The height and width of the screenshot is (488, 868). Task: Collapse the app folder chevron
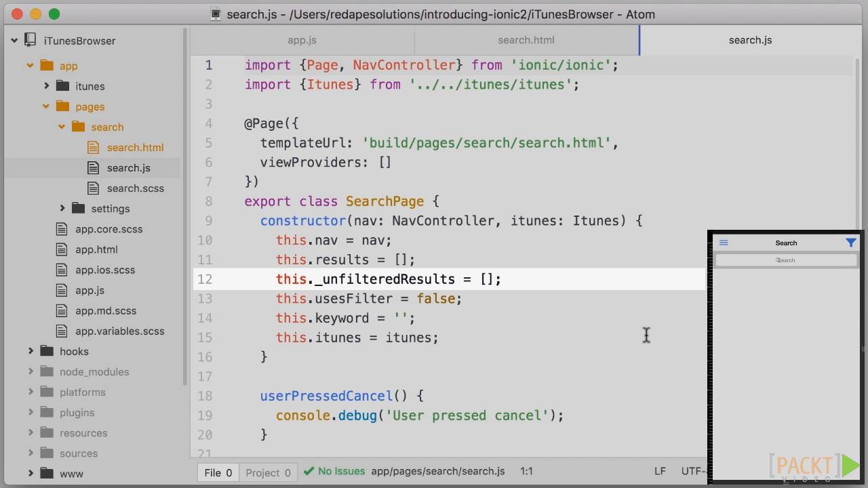pos(30,66)
